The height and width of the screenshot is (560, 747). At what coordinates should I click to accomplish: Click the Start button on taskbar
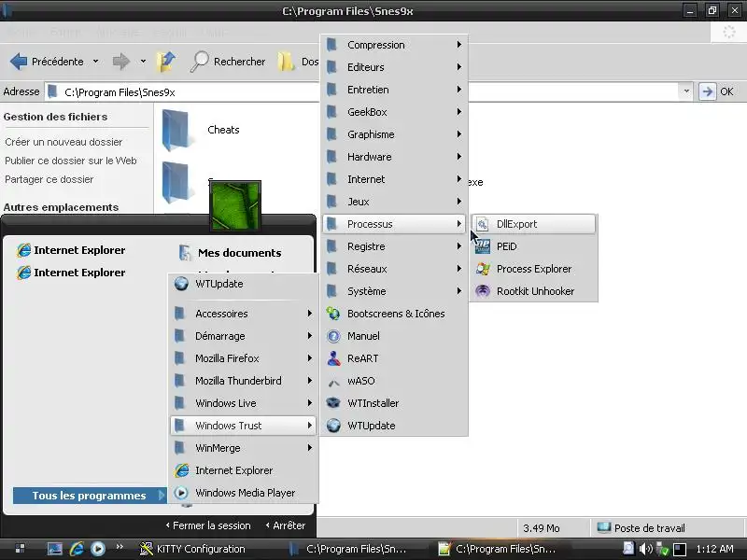tap(20, 549)
